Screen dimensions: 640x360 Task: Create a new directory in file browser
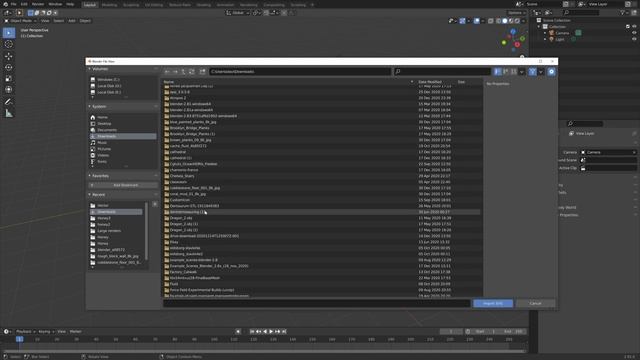[202, 71]
